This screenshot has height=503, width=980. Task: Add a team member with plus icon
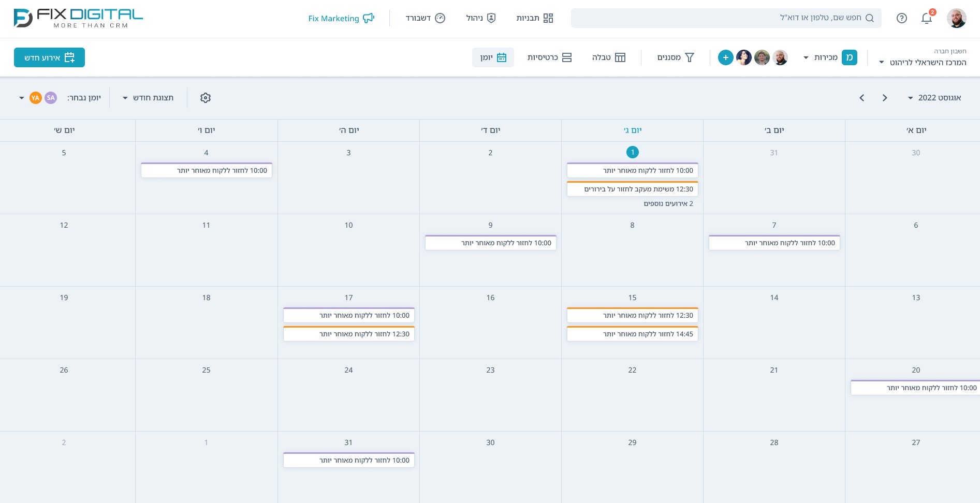(726, 57)
